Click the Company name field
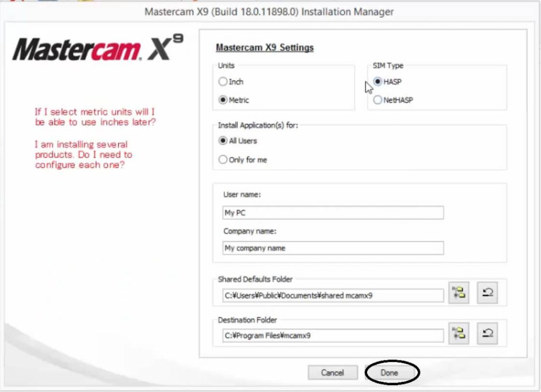Image resolution: width=541 pixels, height=392 pixels. [332, 248]
